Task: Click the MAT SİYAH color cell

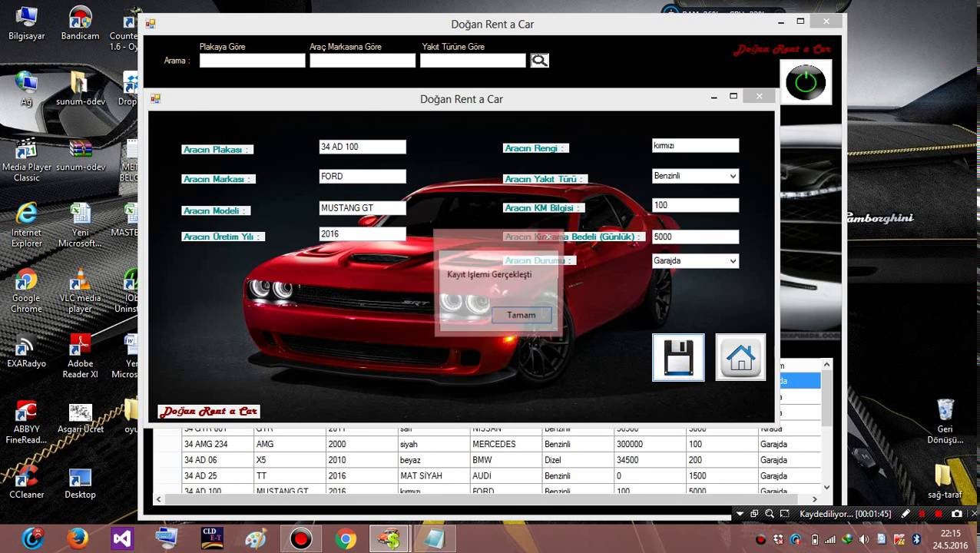Action: pyautogui.click(x=433, y=476)
